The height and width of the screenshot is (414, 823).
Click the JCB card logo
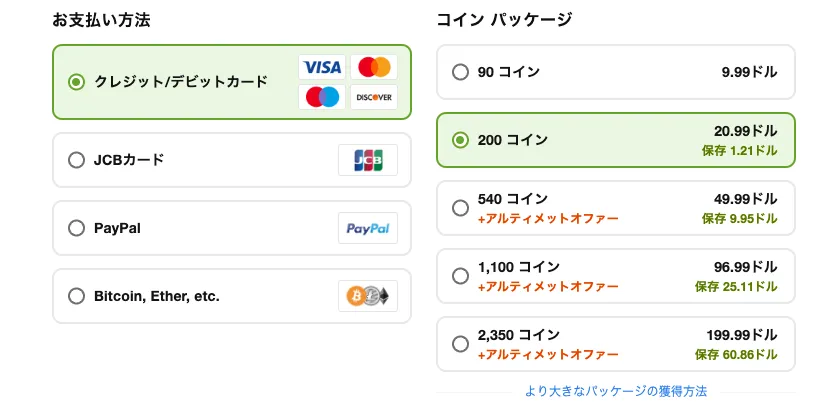point(368,160)
